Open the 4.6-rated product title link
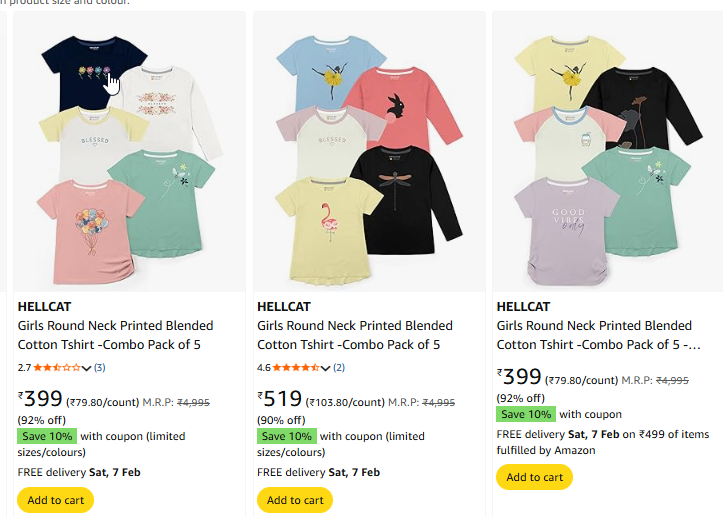The image size is (723, 517). pos(355,335)
